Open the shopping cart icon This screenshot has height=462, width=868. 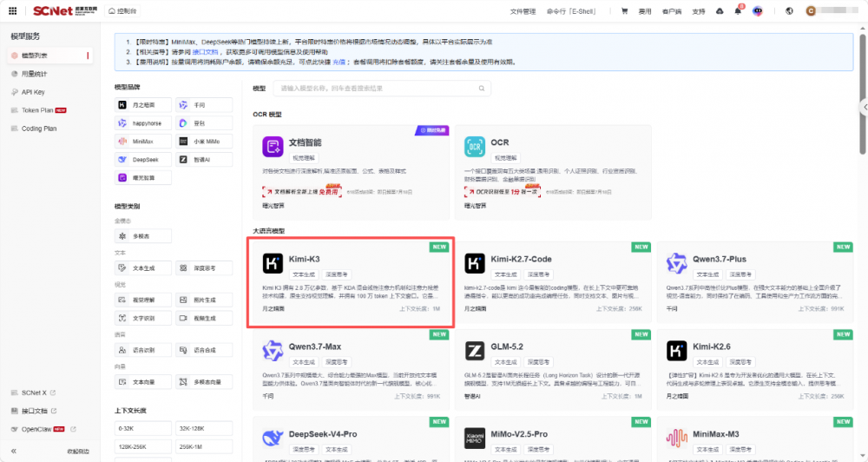point(624,10)
